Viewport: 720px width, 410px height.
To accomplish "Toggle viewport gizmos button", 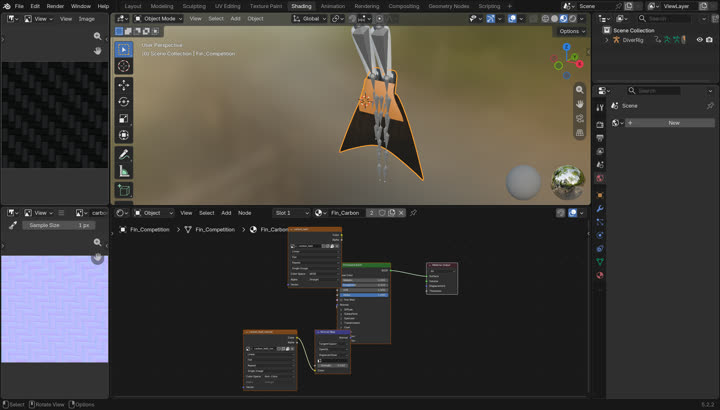I will pos(490,19).
